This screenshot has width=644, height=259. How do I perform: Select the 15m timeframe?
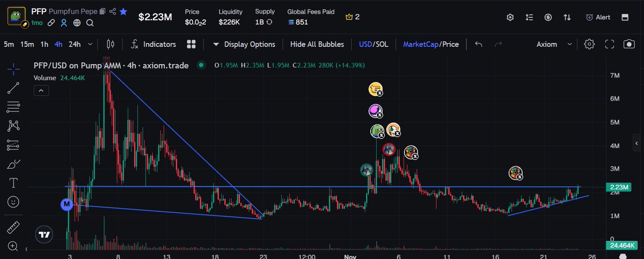pyautogui.click(x=27, y=44)
